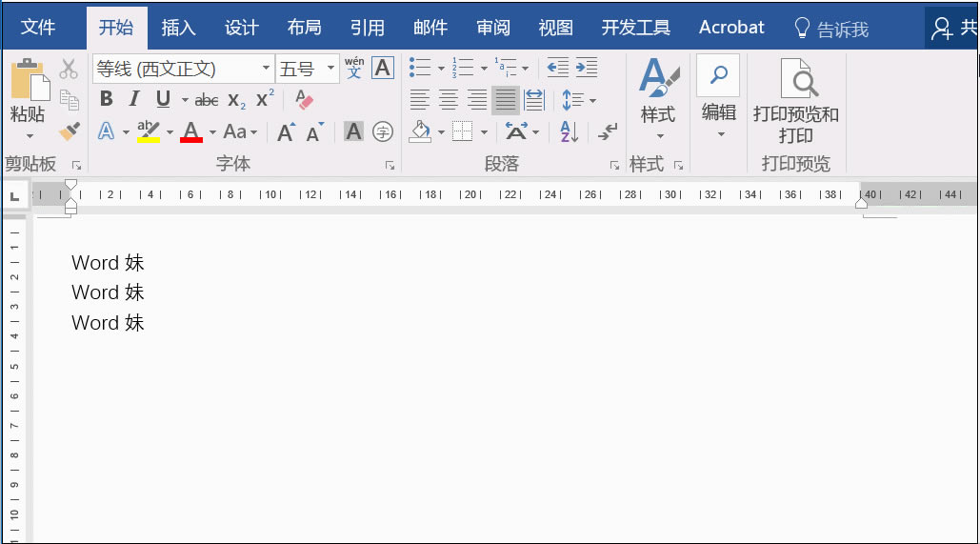This screenshot has width=980, height=544.
Task: Click the Copy icon
Action: (x=69, y=100)
